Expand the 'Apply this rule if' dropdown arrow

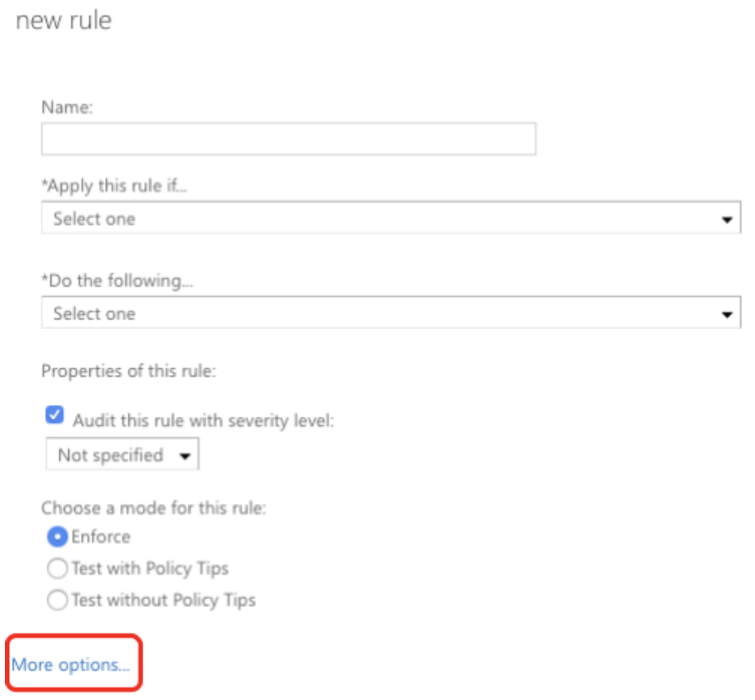[727, 219]
